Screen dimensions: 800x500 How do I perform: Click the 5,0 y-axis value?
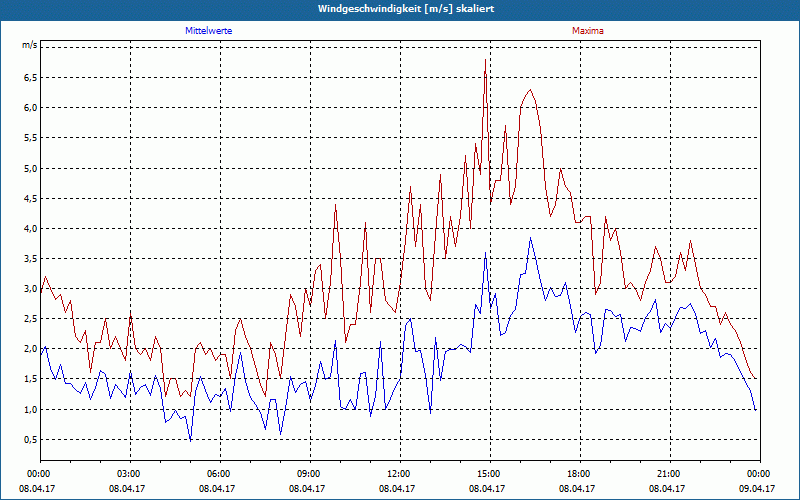31,168
